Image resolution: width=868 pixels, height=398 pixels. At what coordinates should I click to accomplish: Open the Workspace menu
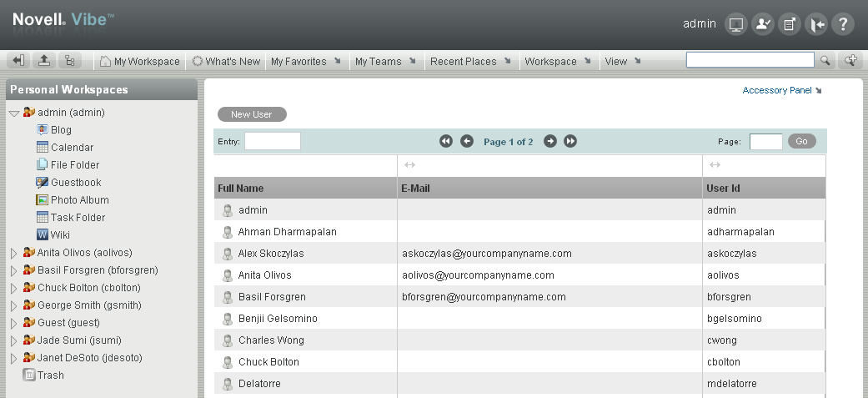[558, 62]
